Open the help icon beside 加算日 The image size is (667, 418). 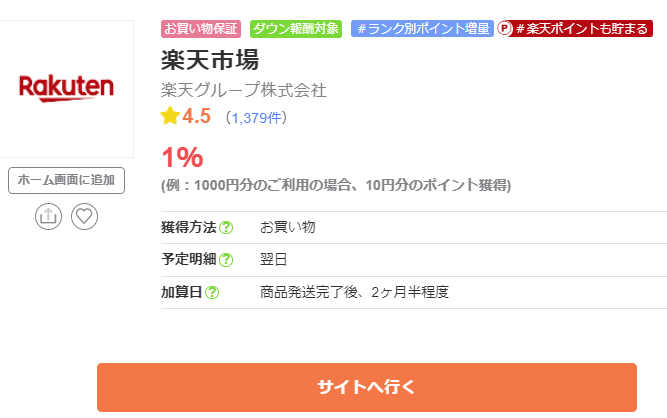[212, 293]
